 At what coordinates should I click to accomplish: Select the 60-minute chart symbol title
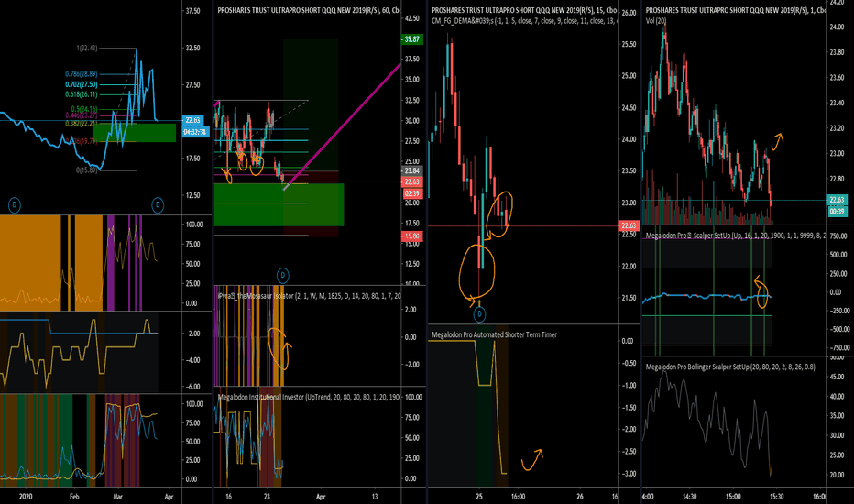[x=308, y=10]
